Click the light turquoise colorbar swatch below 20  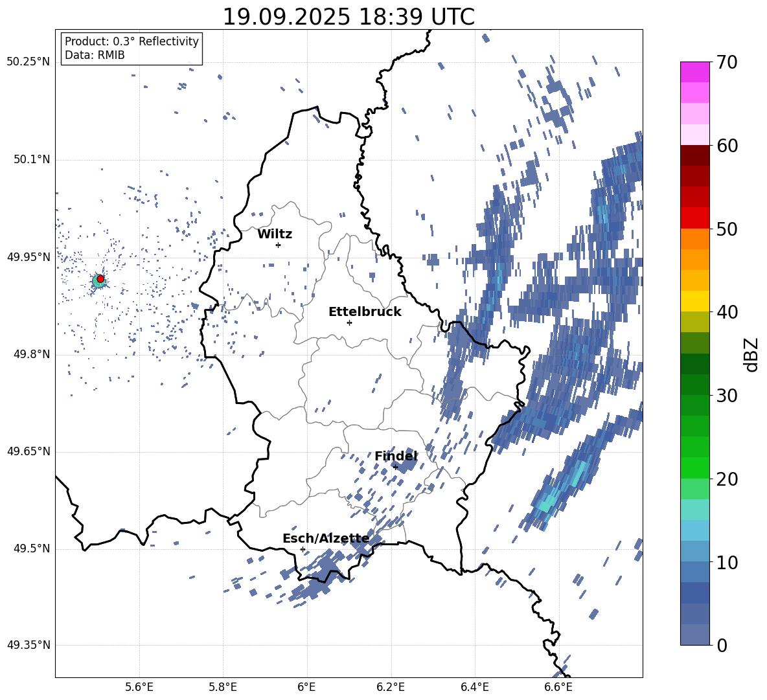coord(694,510)
